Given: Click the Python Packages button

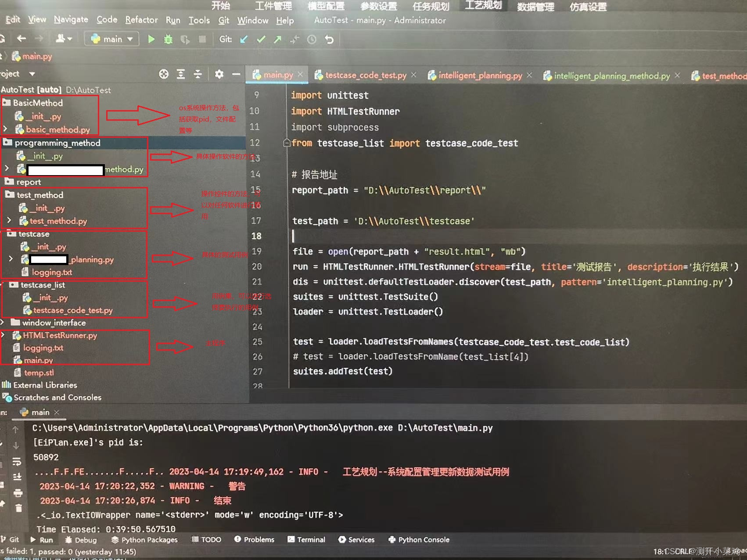Looking at the screenshot, I should point(145,539).
